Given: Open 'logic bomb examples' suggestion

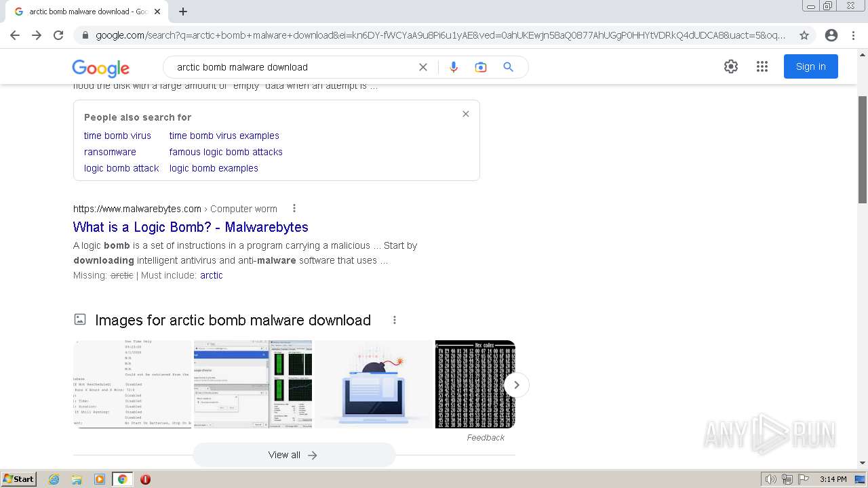Looking at the screenshot, I should (214, 168).
